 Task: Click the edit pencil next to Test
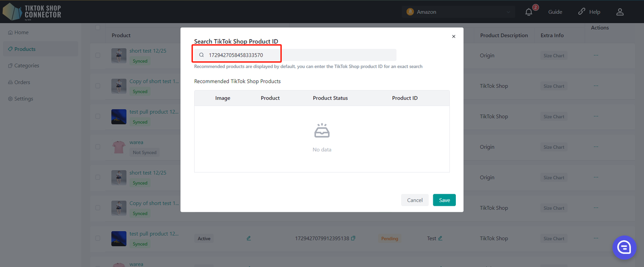click(x=440, y=238)
